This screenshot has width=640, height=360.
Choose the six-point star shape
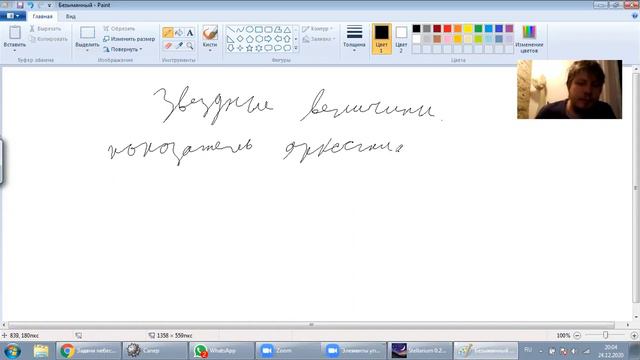coord(259,48)
